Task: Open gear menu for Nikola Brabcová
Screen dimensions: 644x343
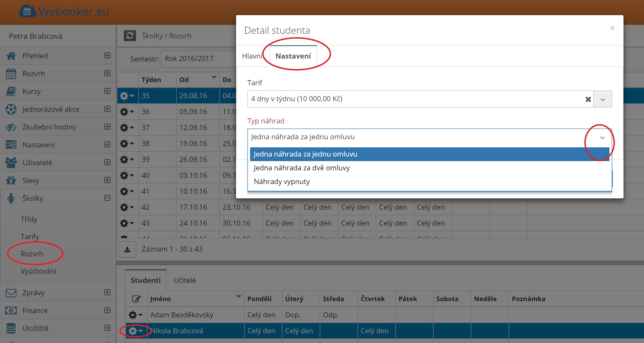Action: 136,331
